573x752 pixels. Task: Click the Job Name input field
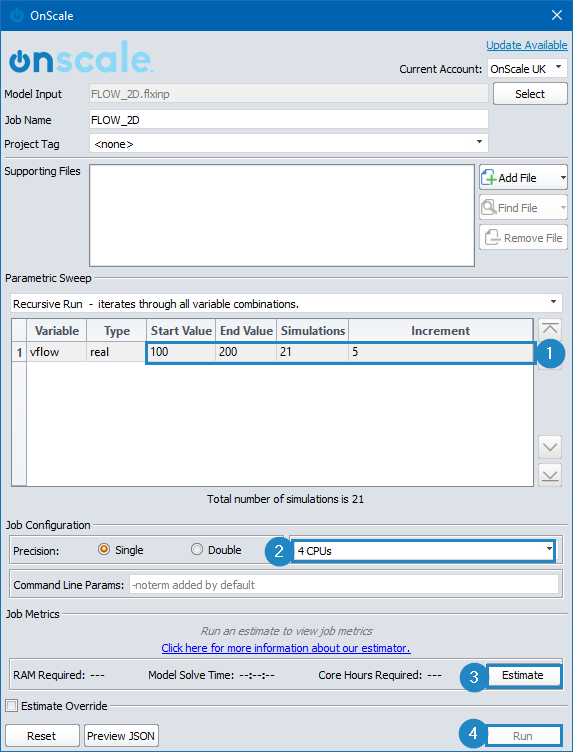tap(289, 120)
